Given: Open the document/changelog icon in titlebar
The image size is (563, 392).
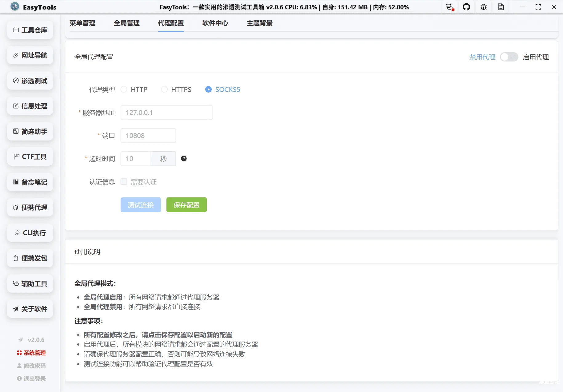Looking at the screenshot, I should tap(501, 7).
